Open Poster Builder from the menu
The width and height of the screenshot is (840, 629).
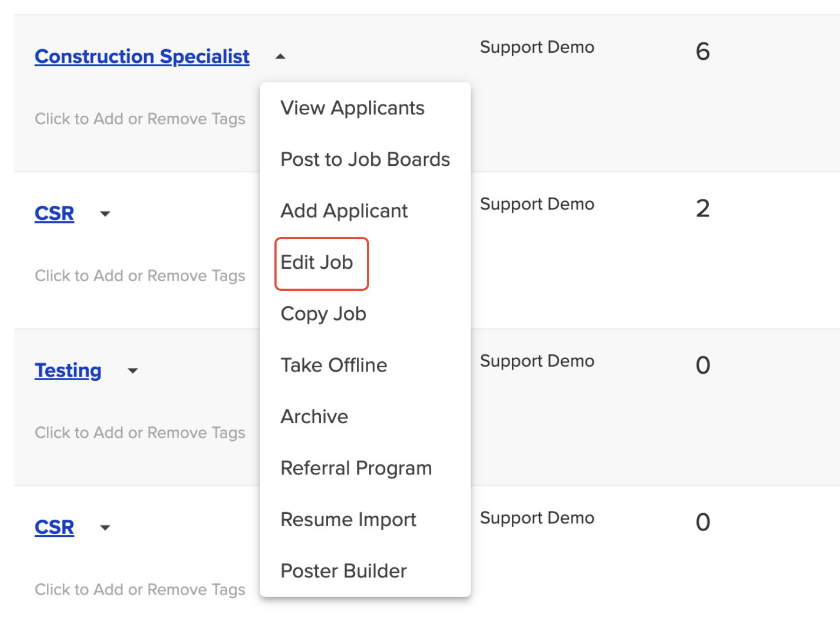point(343,571)
